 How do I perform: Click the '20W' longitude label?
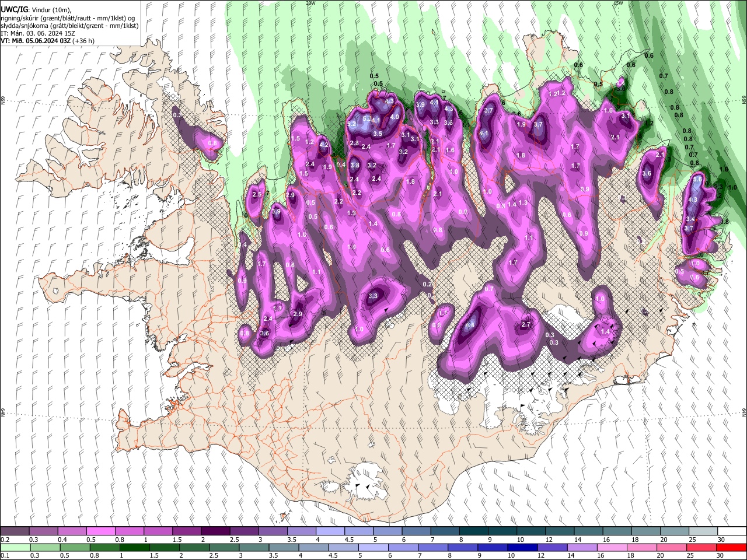pyautogui.click(x=310, y=3)
